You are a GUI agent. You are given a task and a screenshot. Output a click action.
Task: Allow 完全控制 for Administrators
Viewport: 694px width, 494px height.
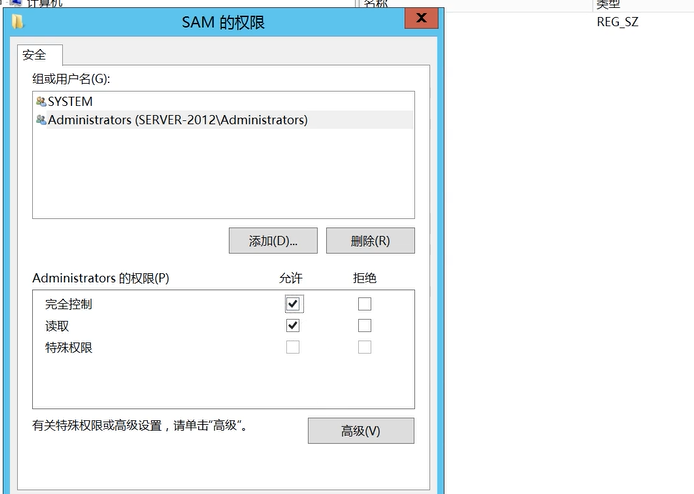point(293,304)
